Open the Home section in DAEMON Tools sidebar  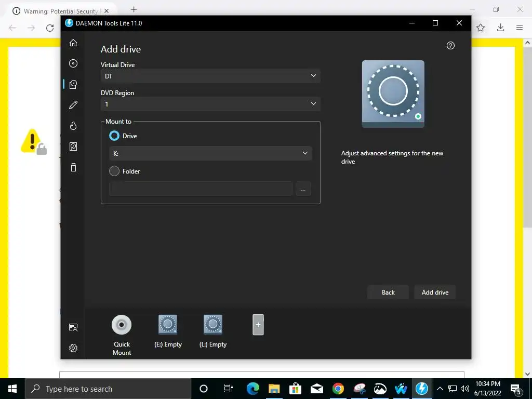tap(73, 43)
